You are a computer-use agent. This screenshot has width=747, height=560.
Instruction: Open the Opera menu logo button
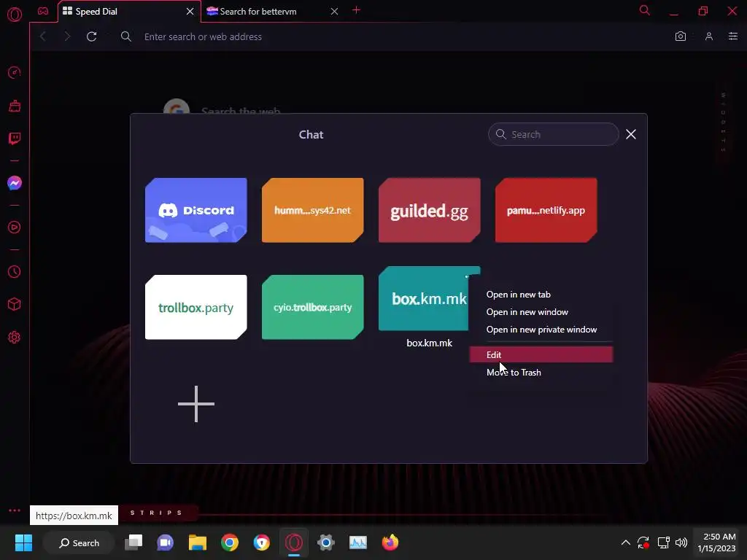tap(15, 15)
